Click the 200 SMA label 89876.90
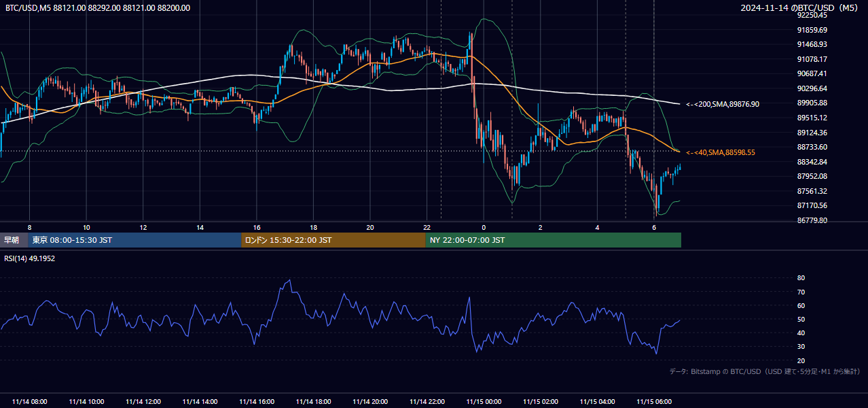Viewport: 868px width, 408px height. (723, 104)
